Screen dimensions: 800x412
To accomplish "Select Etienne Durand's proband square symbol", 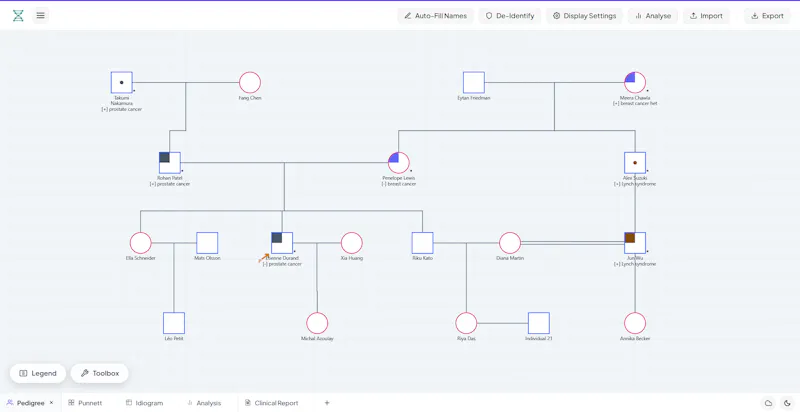I will click(282, 243).
